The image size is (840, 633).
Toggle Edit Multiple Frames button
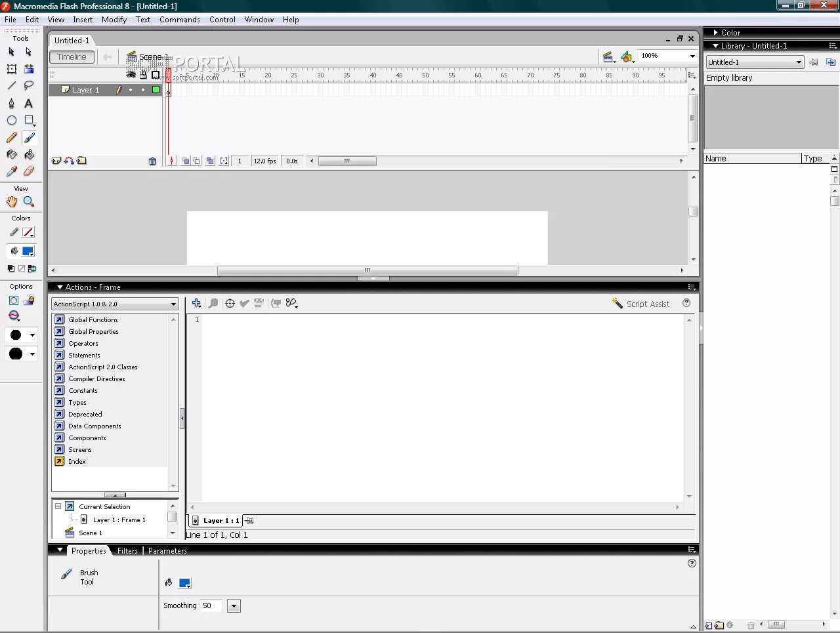tap(210, 161)
